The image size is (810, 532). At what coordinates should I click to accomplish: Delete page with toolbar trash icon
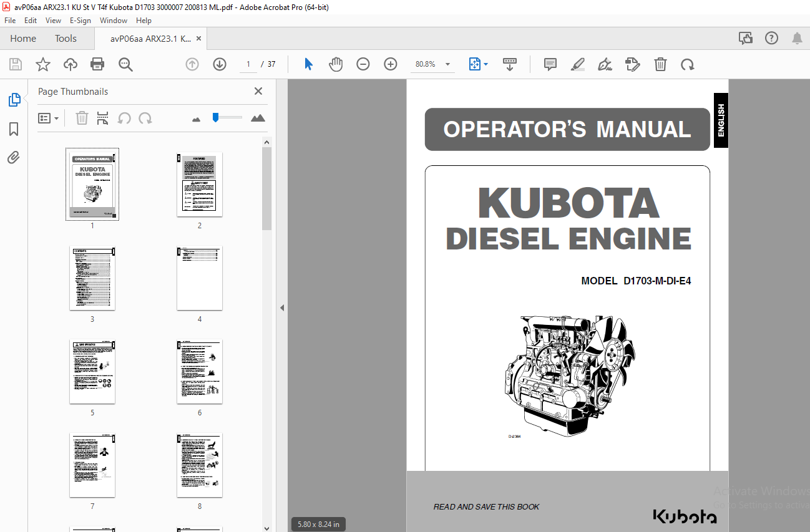[660, 64]
